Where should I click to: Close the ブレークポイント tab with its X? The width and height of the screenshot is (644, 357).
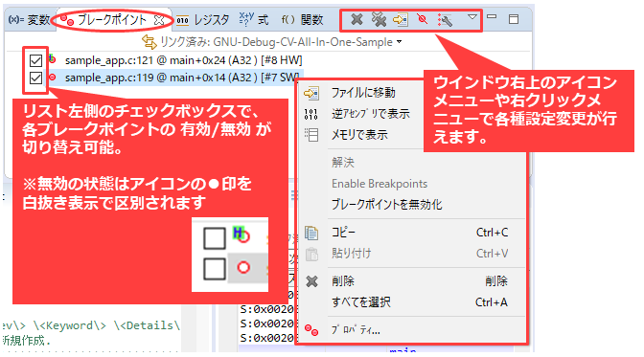[x=158, y=20]
